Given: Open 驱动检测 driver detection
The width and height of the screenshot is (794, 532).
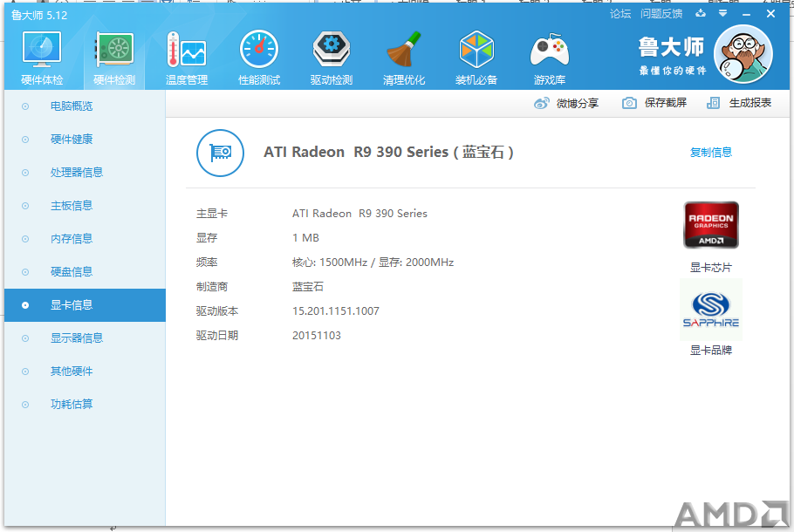Looking at the screenshot, I should (332, 58).
